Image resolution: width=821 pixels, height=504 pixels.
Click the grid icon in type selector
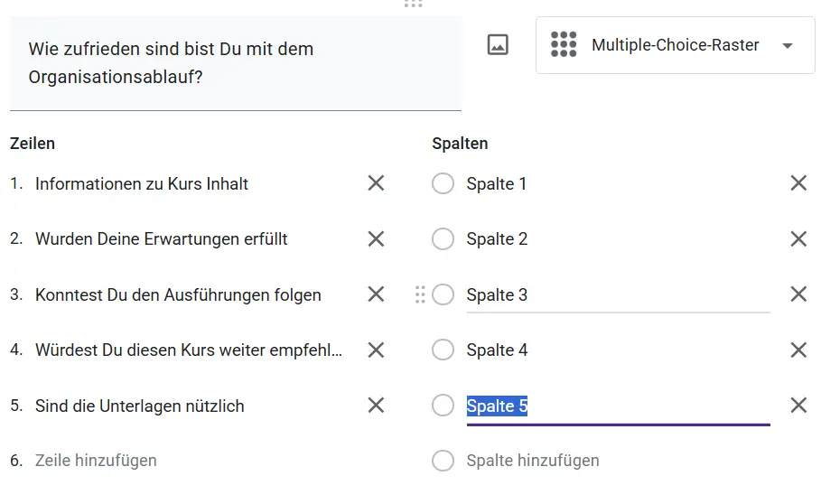pyautogui.click(x=564, y=44)
